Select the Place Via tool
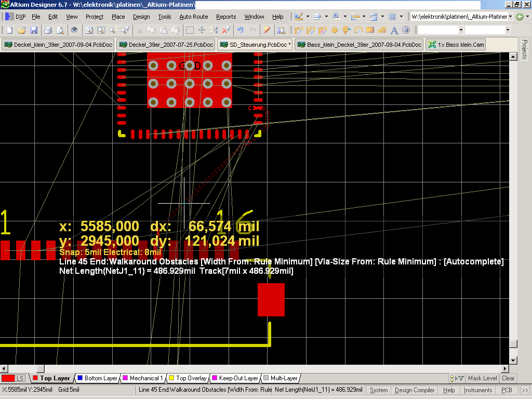The width and height of the screenshot is (532, 399). coord(347,30)
